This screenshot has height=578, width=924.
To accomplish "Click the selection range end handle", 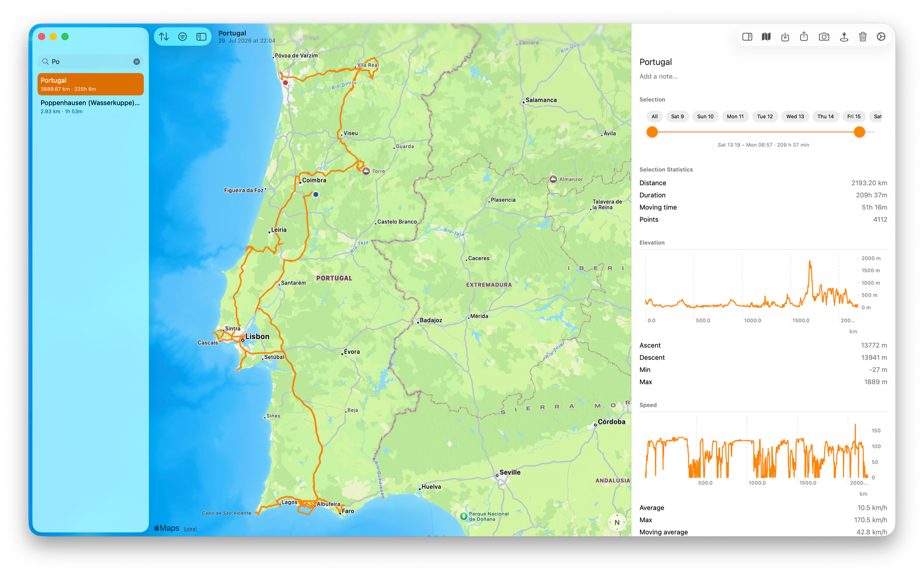I will (859, 132).
